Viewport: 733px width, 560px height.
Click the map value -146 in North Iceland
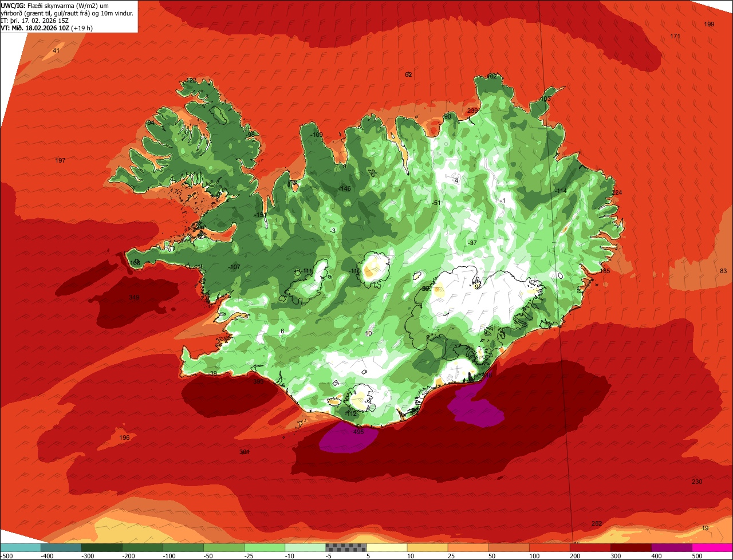coord(345,188)
